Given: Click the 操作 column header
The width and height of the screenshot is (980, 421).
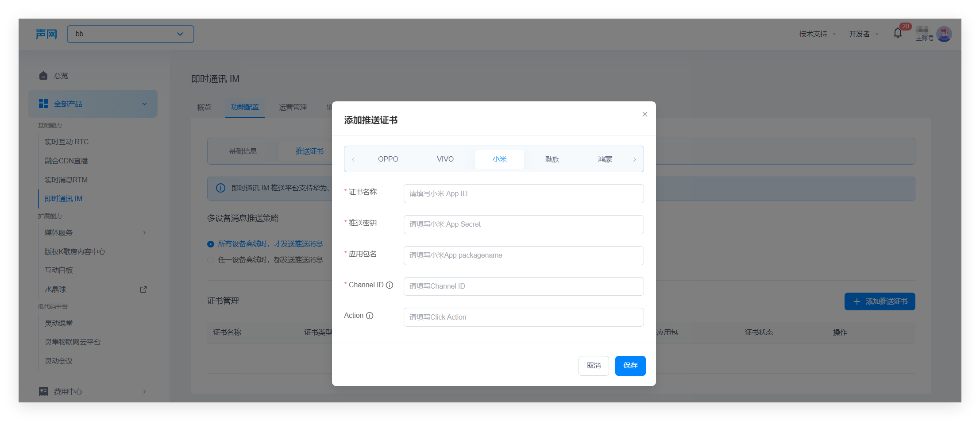Looking at the screenshot, I should pyautogui.click(x=840, y=332).
